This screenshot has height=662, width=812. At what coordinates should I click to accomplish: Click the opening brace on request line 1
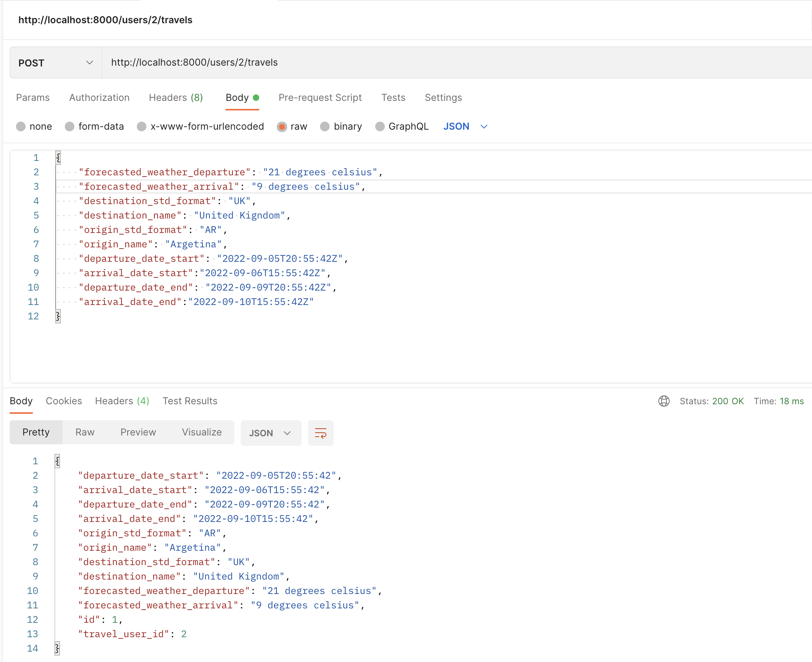[x=58, y=158]
